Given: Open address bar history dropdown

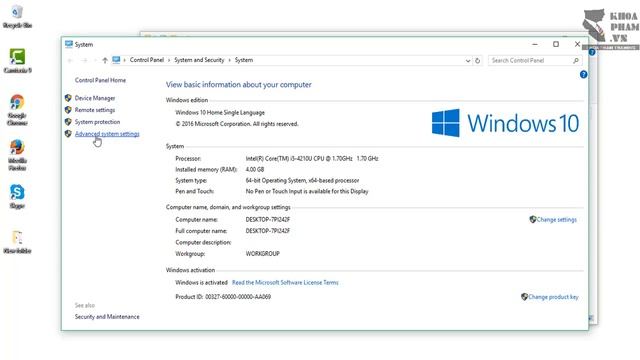Looking at the screenshot, I should pyautogui.click(x=468, y=60).
